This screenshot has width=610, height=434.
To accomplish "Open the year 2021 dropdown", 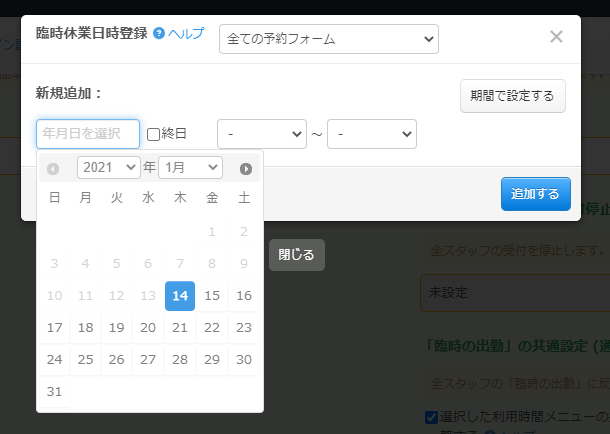I will click(x=108, y=168).
